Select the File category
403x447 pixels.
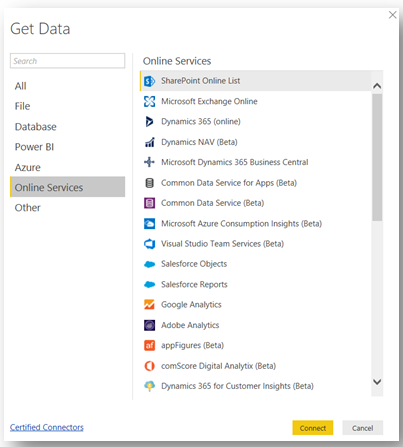coord(67,106)
